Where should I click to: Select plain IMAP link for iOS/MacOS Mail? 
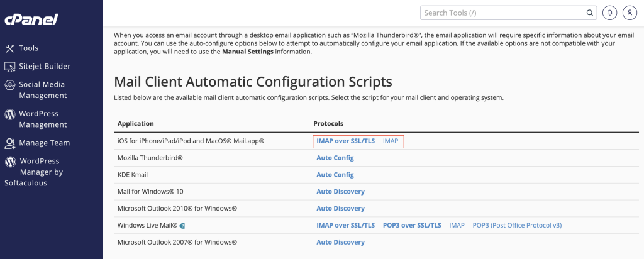click(x=391, y=141)
